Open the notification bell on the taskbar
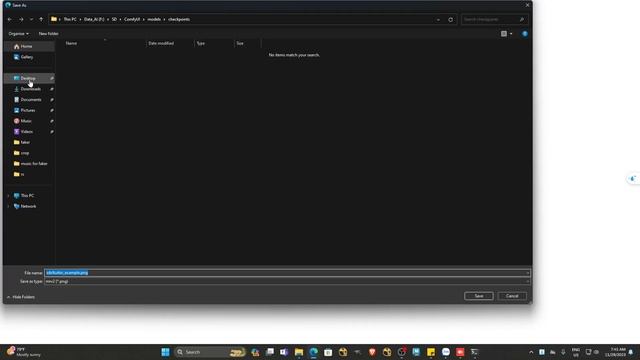 (x=631, y=352)
